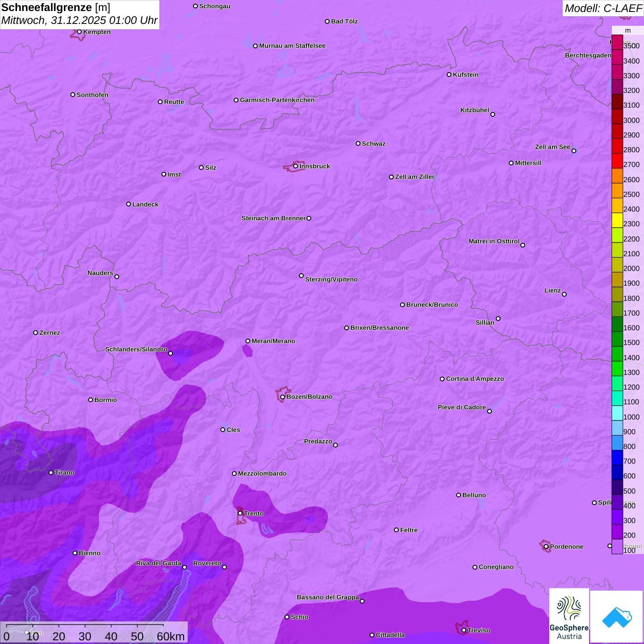The image size is (644, 644).
Task: Click the "Steinach am Brenner" label
Action: [x=274, y=218]
